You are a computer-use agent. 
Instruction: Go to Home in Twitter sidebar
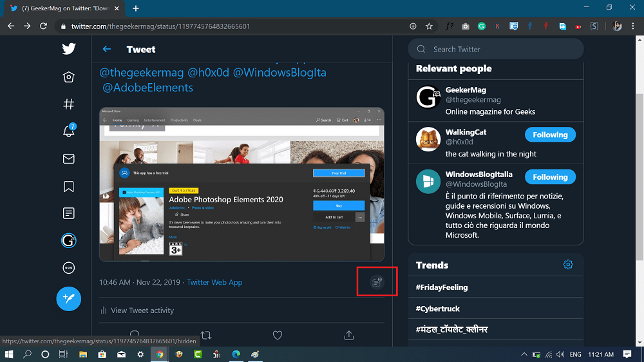click(x=69, y=77)
